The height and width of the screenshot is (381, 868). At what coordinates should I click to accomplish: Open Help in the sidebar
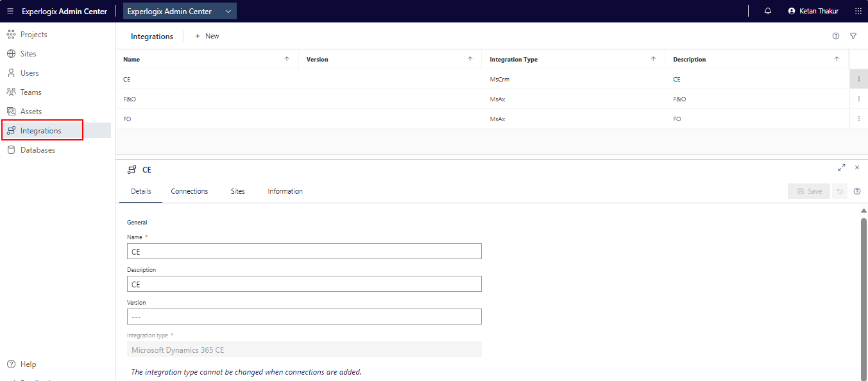[x=21, y=364]
